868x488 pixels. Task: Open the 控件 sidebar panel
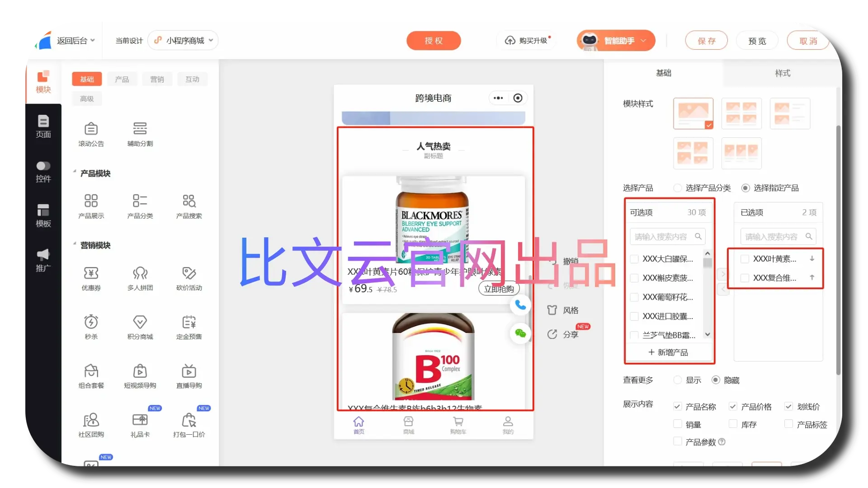[x=43, y=172]
